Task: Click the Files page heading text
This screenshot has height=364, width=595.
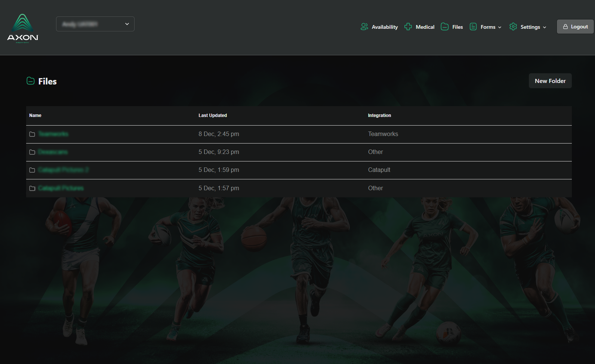Action: point(47,81)
